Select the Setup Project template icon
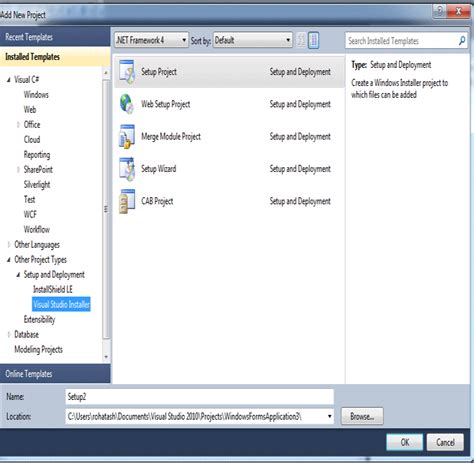 127,72
